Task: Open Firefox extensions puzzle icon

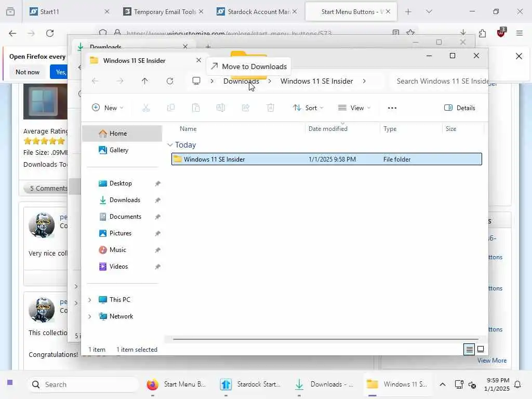Action: click(482, 33)
